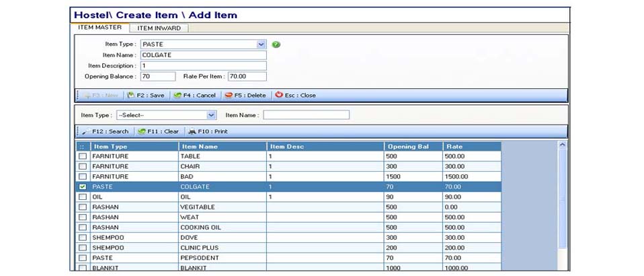The image size is (644, 276).
Task: Click the 200 opening balance cell
Action: [413, 248]
